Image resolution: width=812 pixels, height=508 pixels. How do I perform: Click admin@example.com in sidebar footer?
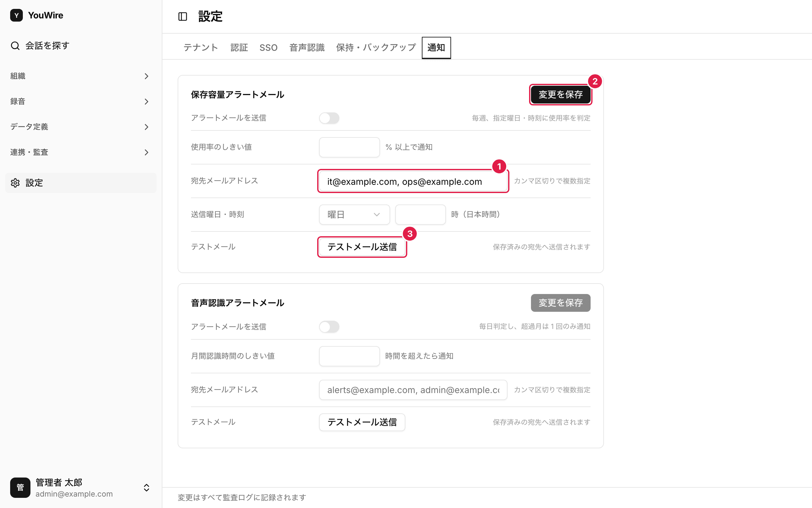74,494
